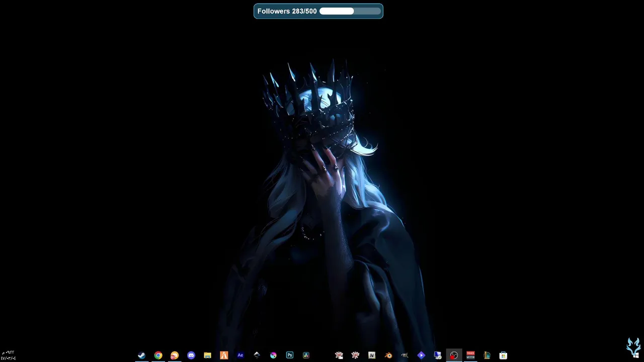Open Adobe Photoshop from the taskbar
644x362 pixels.
coord(290,355)
